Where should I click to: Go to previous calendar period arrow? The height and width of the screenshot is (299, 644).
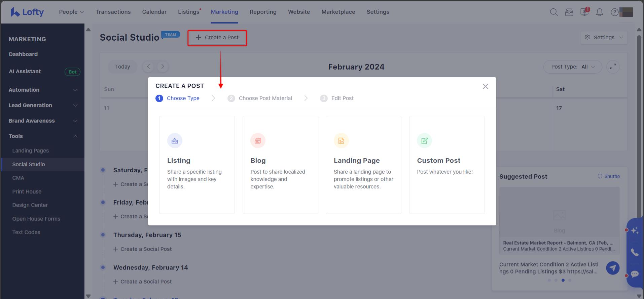148,67
